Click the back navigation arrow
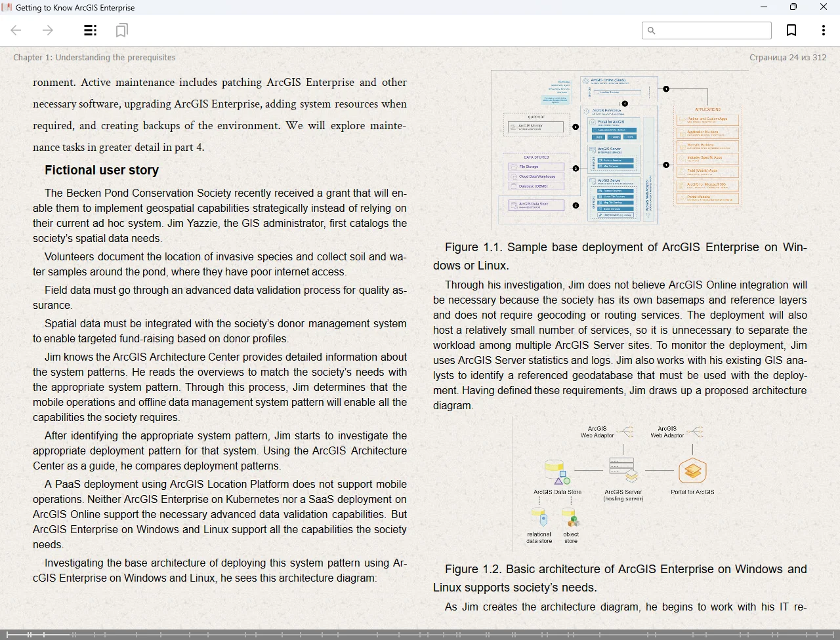This screenshot has width=840, height=640. (x=16, y=30)
